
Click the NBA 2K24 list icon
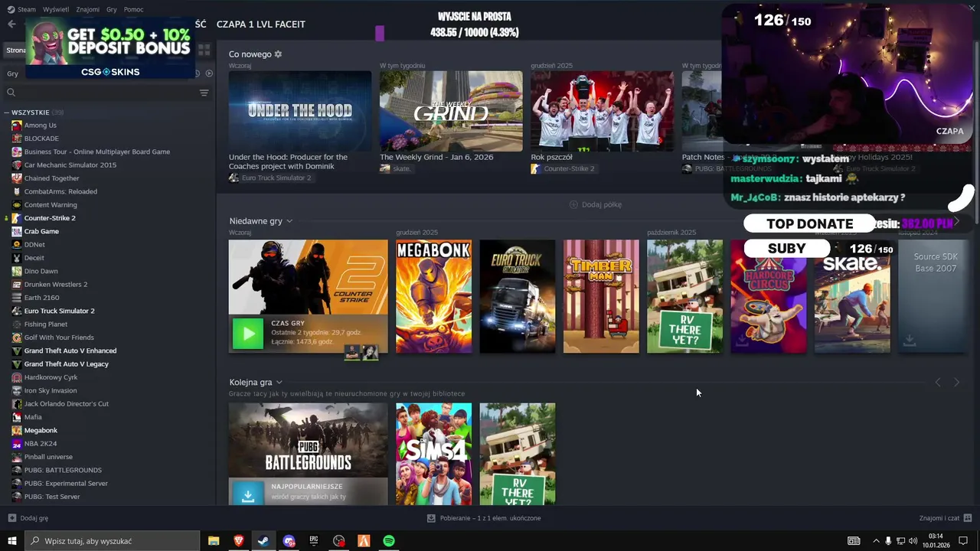[17, 443]
